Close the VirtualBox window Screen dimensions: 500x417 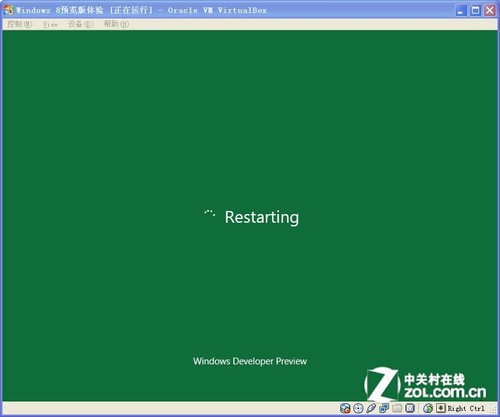tap(490, 10)
